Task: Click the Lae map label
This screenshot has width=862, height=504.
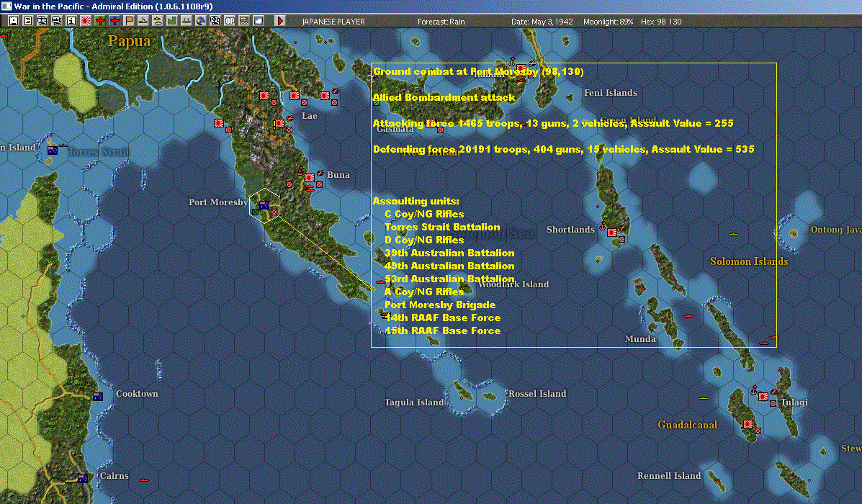Action: point(310,115)
